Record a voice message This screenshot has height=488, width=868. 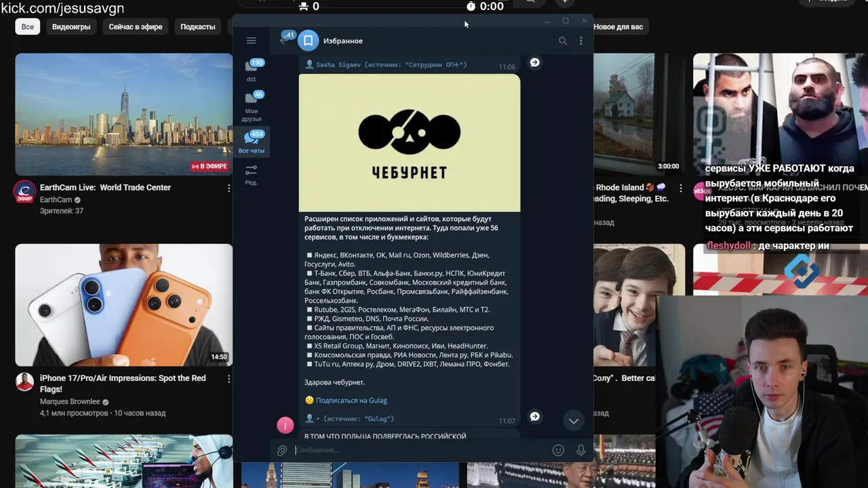tap(580, 450)
